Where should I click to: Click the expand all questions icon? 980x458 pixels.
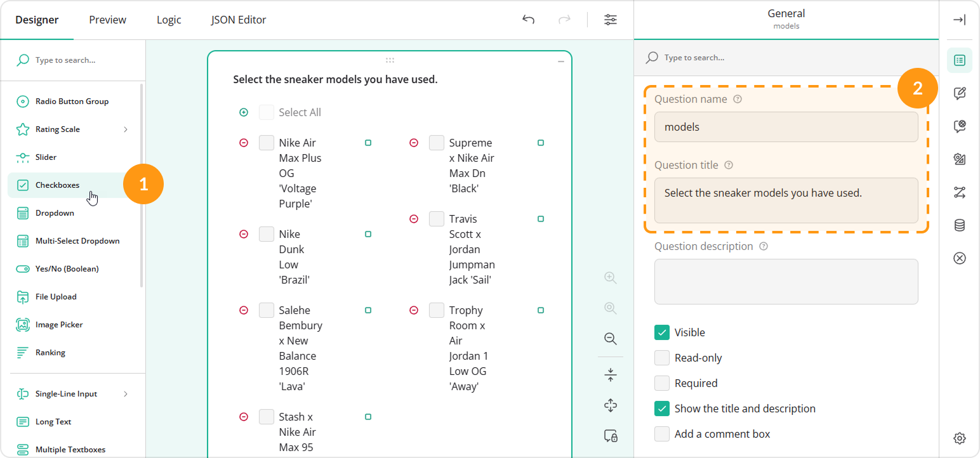tap(611, 405)
